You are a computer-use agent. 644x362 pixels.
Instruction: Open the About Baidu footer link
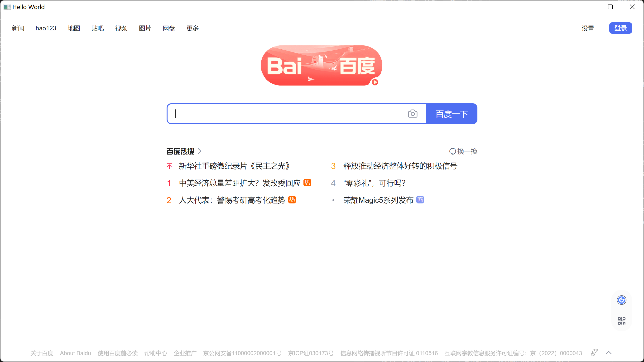[x=75, y=353]
